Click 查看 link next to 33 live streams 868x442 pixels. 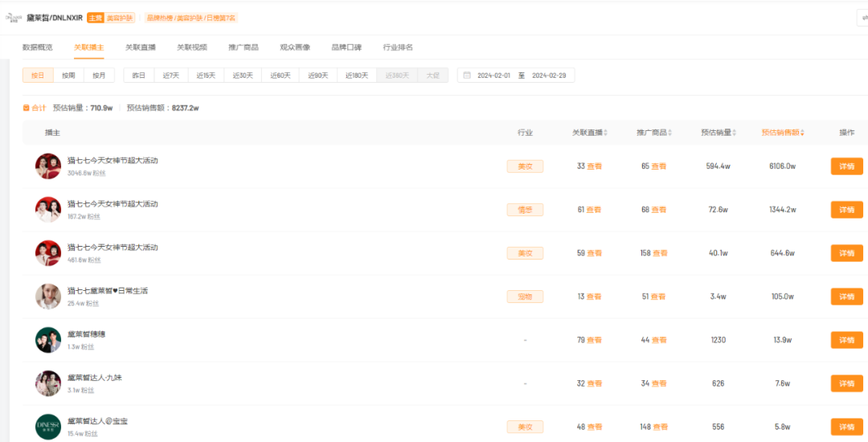594,166
